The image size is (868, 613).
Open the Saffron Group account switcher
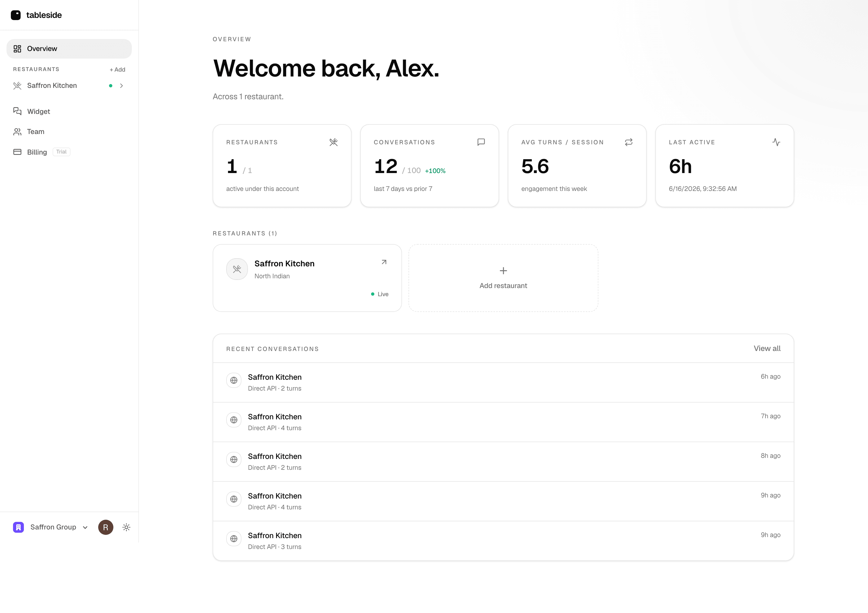[51, 527]
